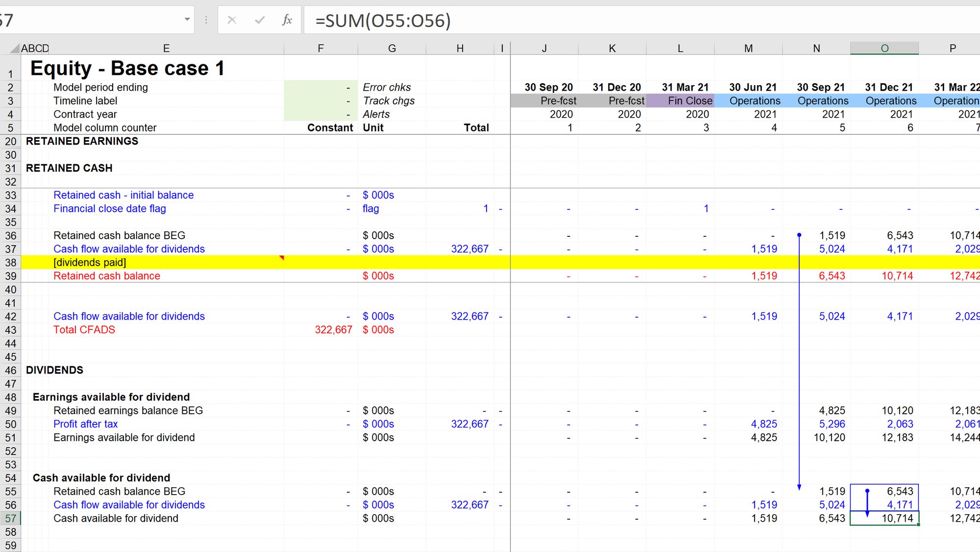980x552 pixels.
Task: Click the red comment indicator on dividends paid
Action: coord(281,257)
